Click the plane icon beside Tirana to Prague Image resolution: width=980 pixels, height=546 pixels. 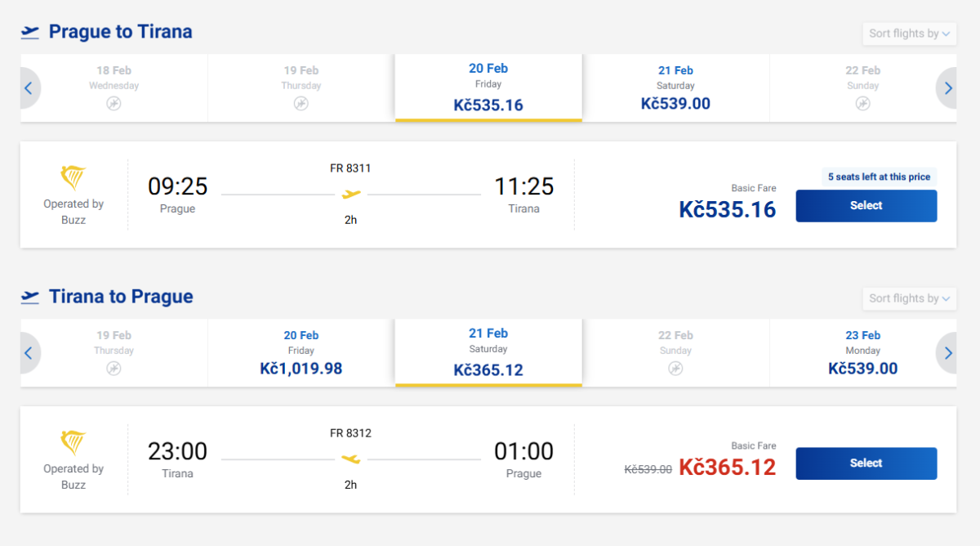click(30, 297)
